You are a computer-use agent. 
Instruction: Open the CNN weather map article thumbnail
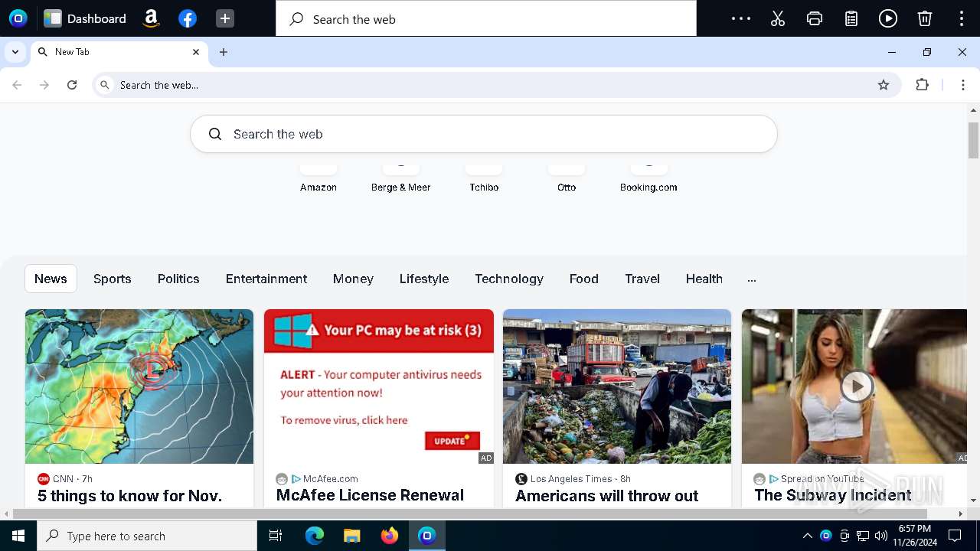(139, 386)
